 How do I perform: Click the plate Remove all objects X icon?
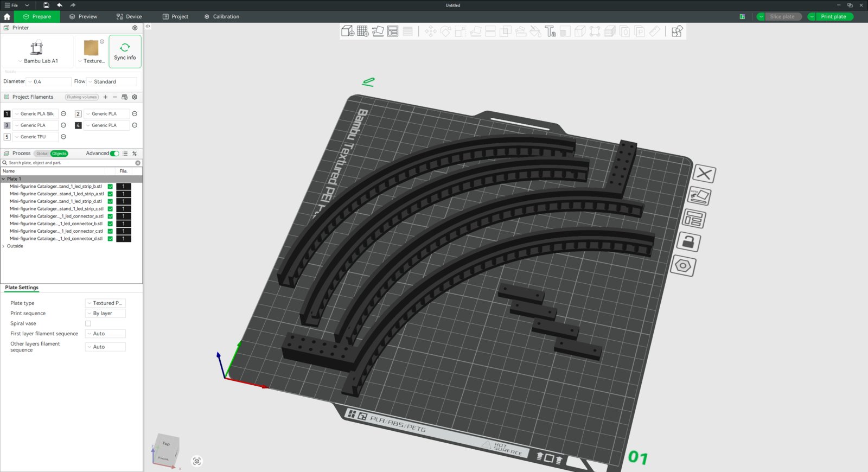pos(704,174)
